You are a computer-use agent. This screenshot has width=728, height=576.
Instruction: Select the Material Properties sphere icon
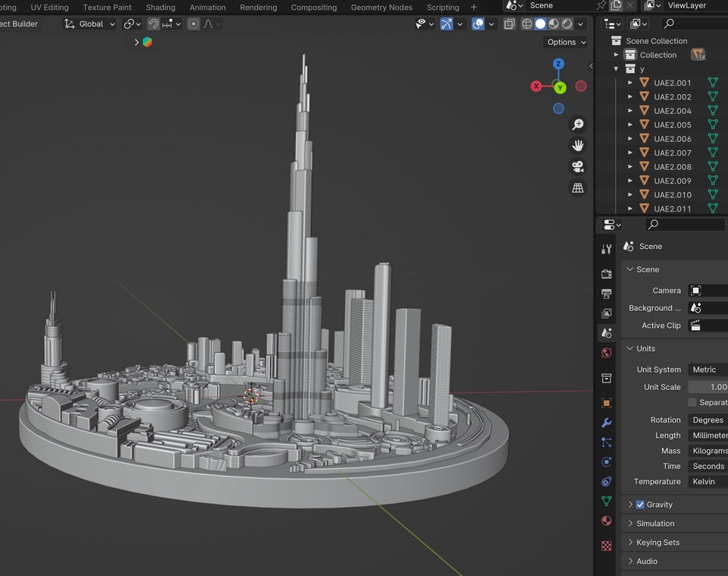click(x=606, y=521)
